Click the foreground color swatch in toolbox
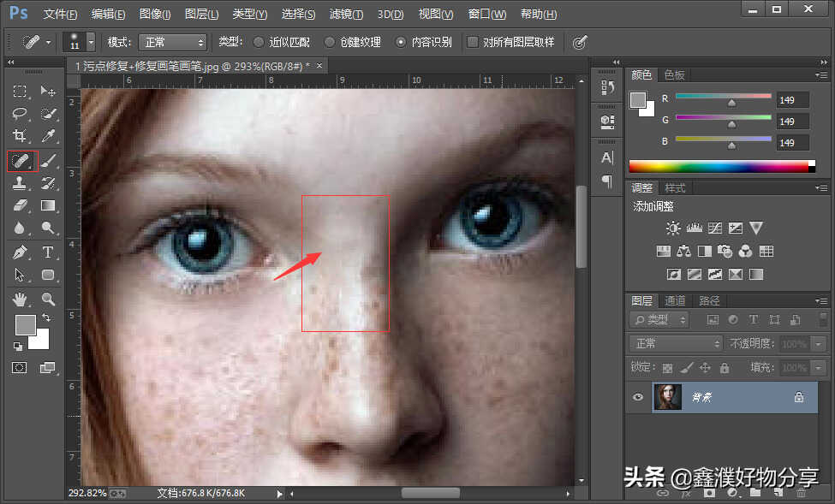The height and width of the screenshot is (504, 835). 25,324
